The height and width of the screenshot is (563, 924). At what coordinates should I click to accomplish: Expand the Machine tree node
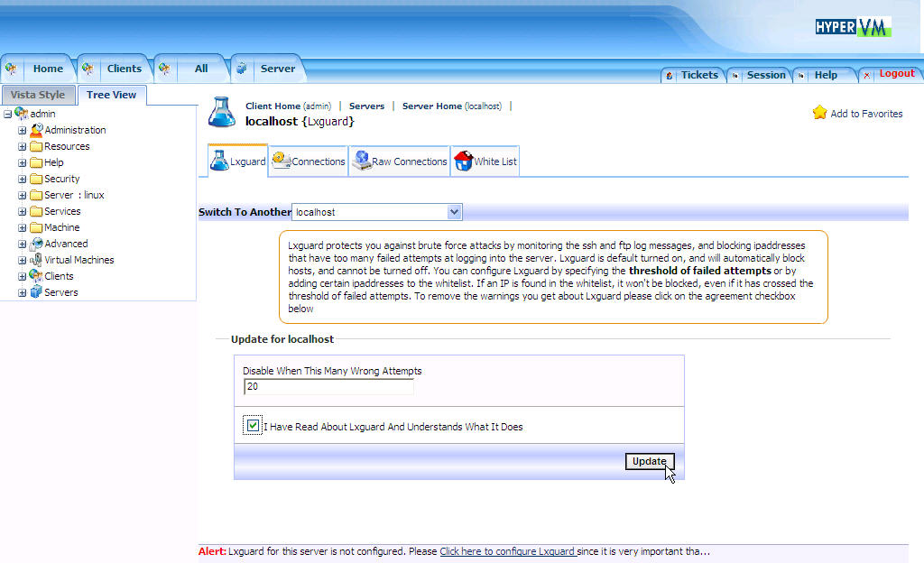(22, 228)
